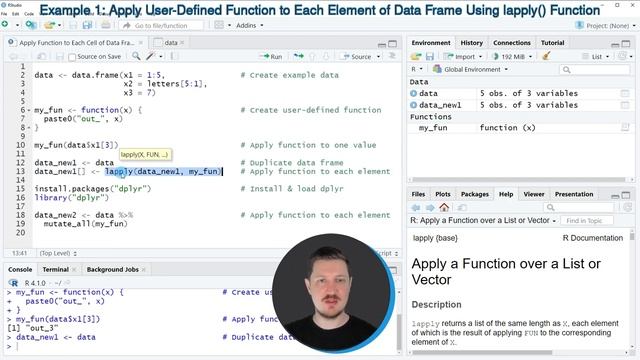This screenshot has width=640, height=360.
Task: Click the Go to file/function field
Action: point(161,25)
